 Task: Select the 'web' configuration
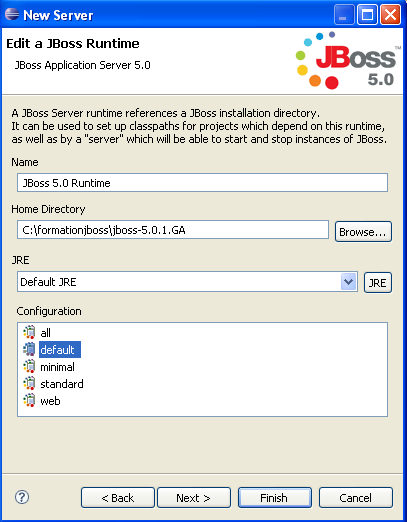tap(50, 401)
